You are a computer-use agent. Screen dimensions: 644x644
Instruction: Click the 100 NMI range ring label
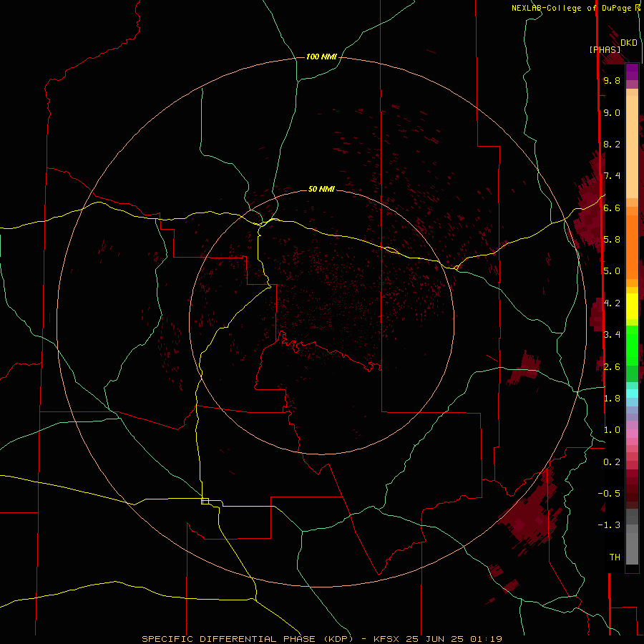(321, 57)
